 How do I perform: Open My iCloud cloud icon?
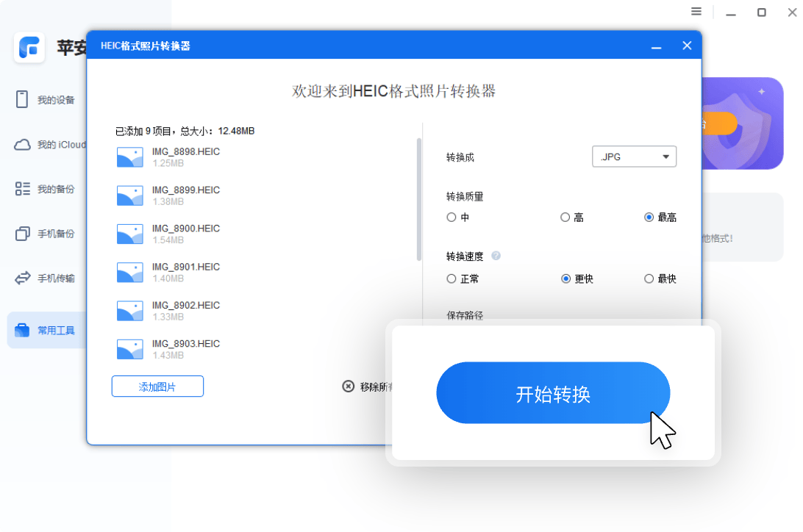pyautogui.click(x=22, y=145)
